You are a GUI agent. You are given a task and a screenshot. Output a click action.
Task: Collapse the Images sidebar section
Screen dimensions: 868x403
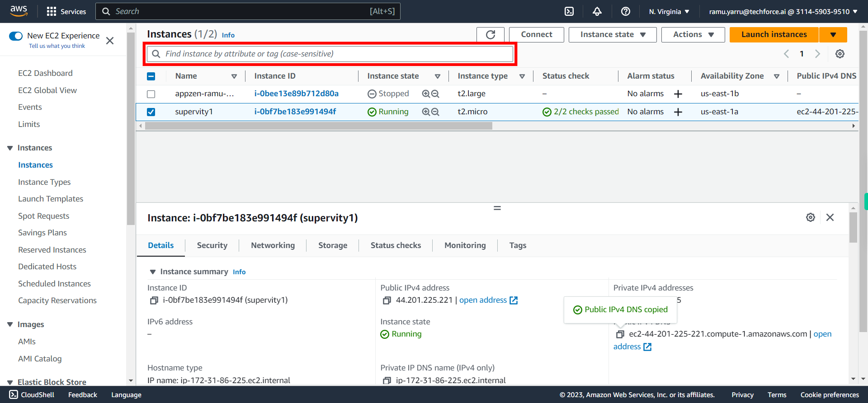click(x=10, y=325)
